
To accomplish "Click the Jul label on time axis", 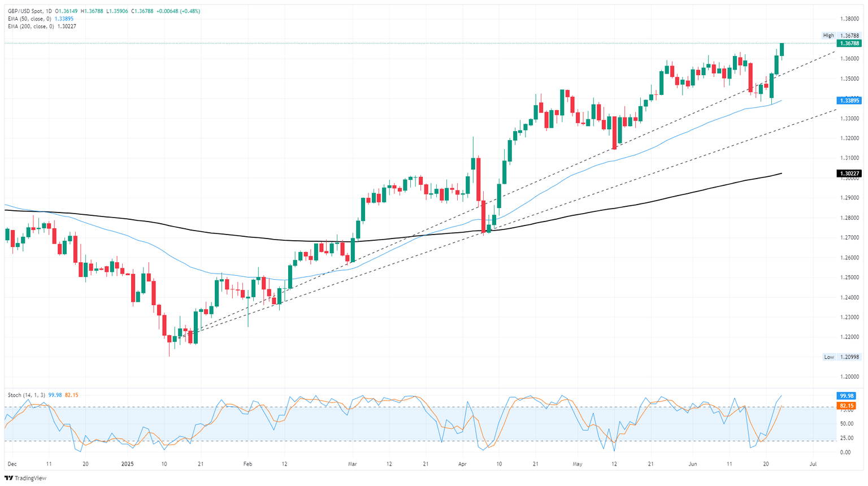I will point(813,464).
